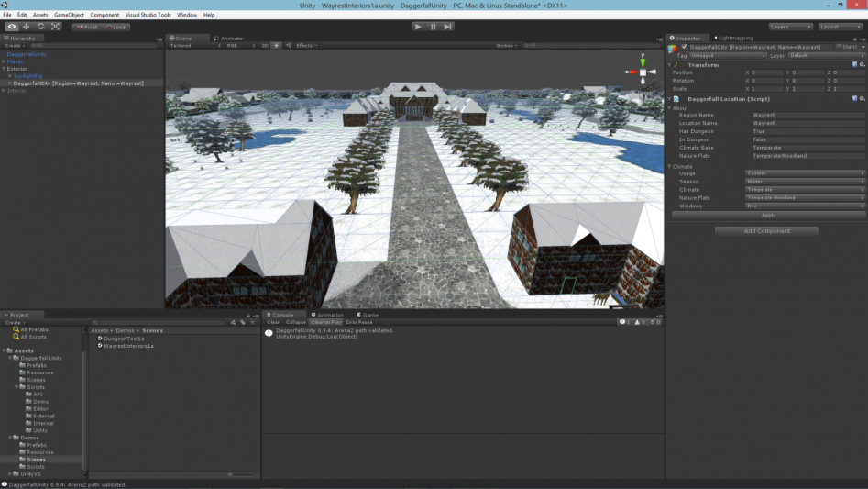Select the Hand (view) tool
The image size is (868, 489).
click(x=12, y=27)
